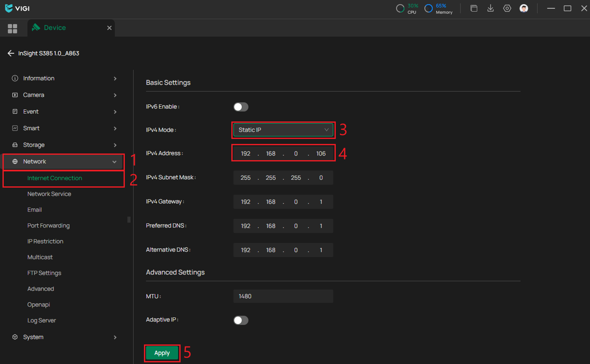Click the VIGI logo icon
Screen dimensions: 590x364
[9, 8]
